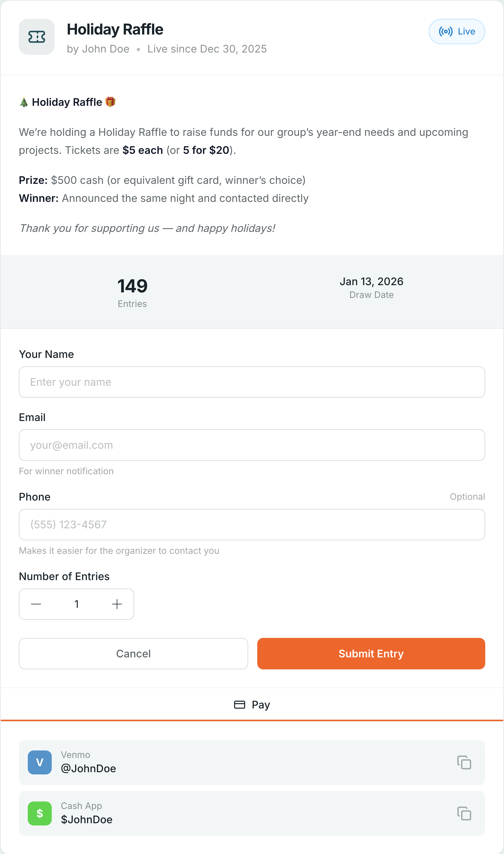Click the green Cash App dollar icon
Screen dimensions: 504x854
(x=39, y=813)
